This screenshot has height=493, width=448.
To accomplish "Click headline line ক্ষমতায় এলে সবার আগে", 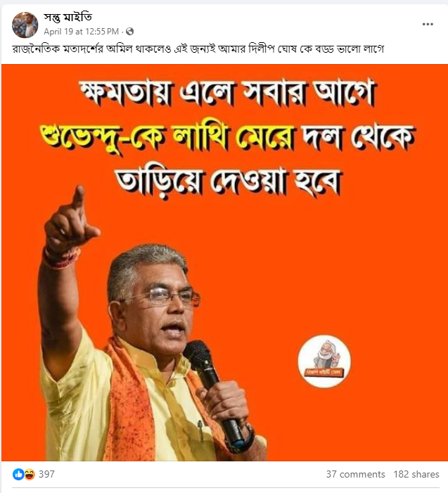I will coord(227,94).
